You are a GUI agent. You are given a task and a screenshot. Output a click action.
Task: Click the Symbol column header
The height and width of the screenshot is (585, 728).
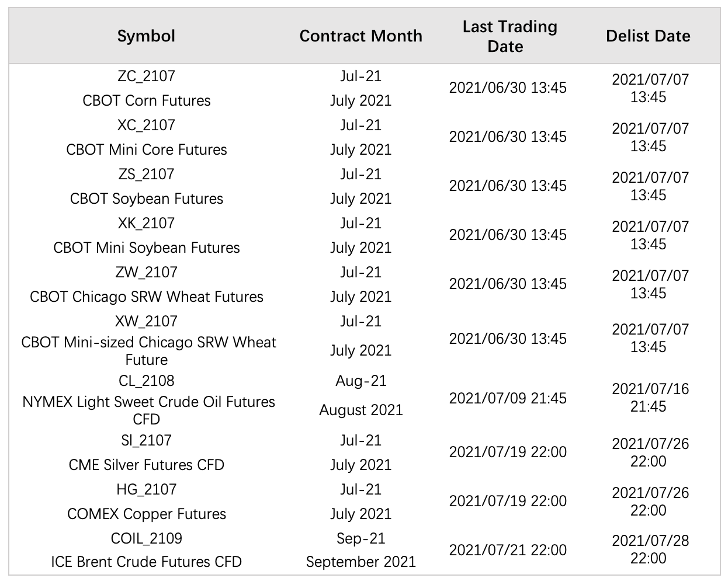(x=146, y=36)
